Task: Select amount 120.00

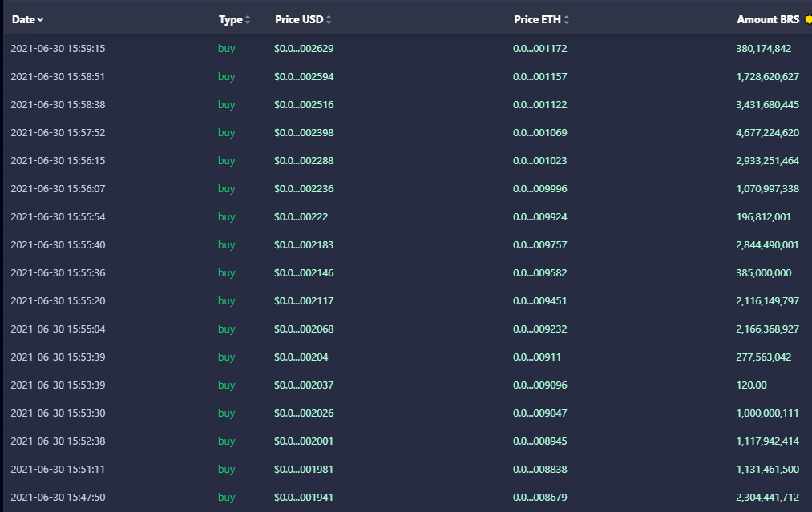Action: [751, 385]
